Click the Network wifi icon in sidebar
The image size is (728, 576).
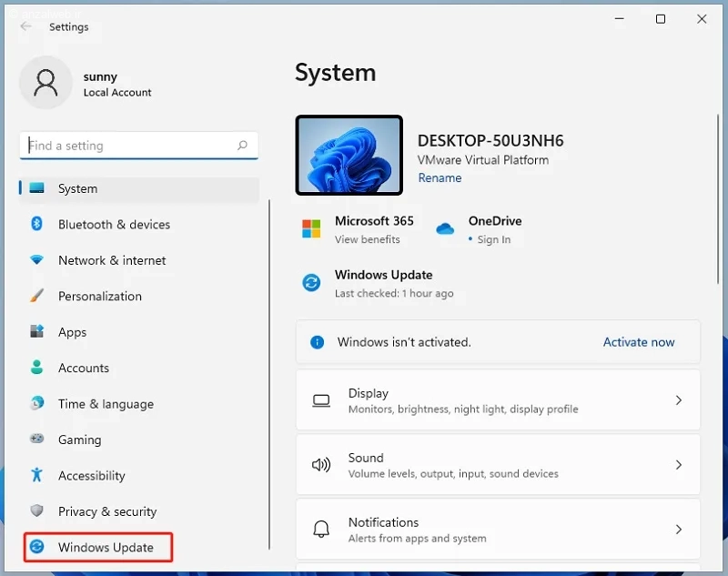[36, 259]
